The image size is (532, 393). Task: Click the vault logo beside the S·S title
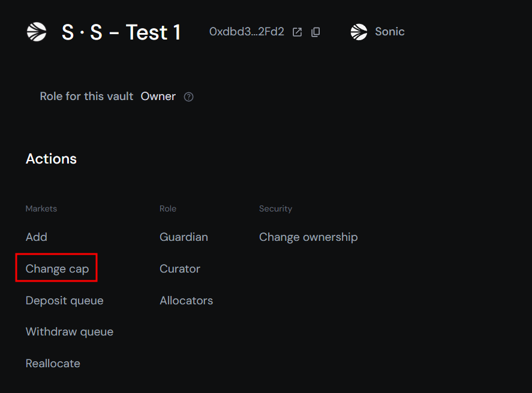point(37,32)
